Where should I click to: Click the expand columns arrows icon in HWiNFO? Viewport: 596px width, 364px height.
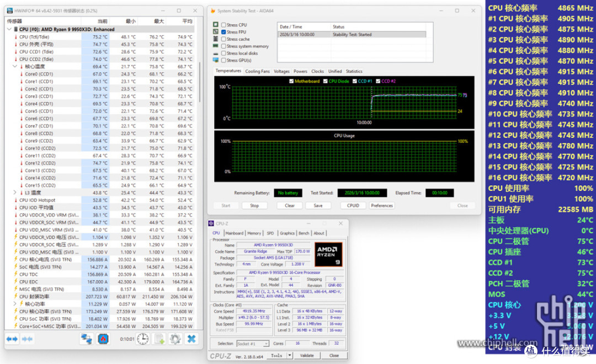(x=12, y=339)
